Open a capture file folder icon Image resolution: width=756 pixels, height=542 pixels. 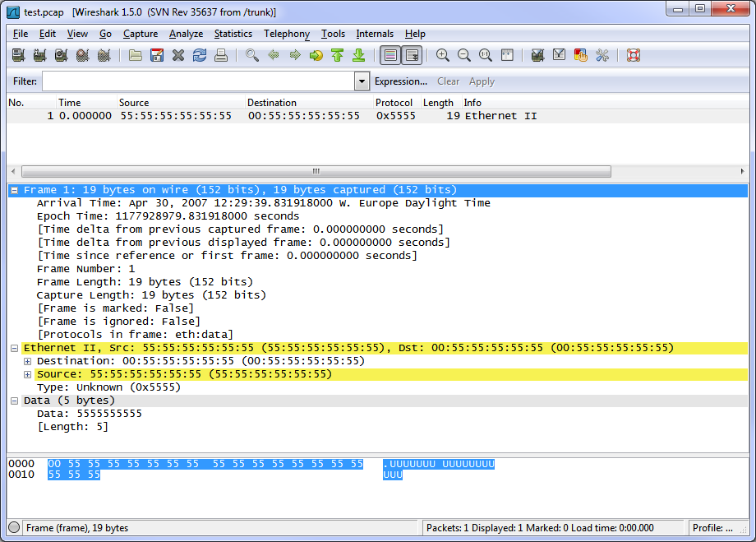tap(136, 55)
